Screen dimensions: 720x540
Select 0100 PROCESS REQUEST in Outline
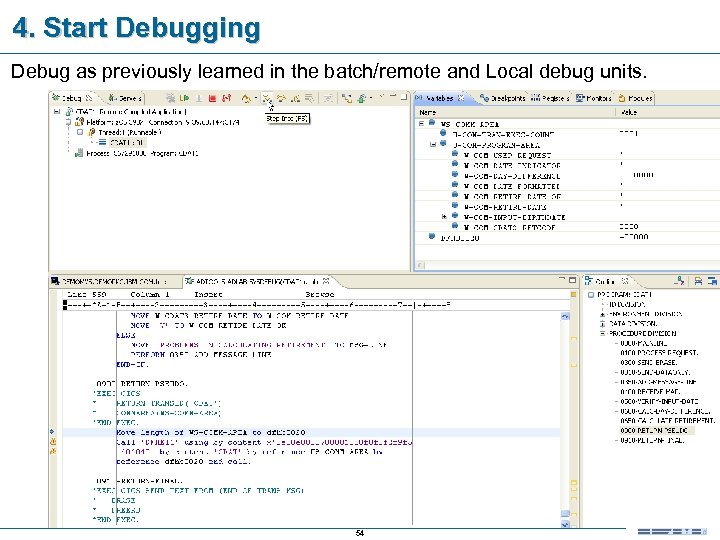point(659,353)
